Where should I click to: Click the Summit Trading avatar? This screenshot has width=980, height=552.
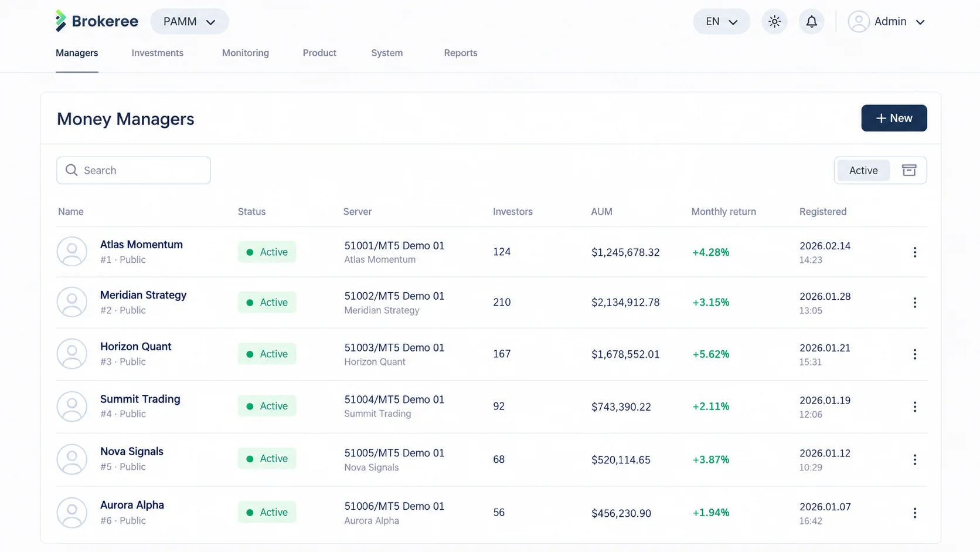72,406
